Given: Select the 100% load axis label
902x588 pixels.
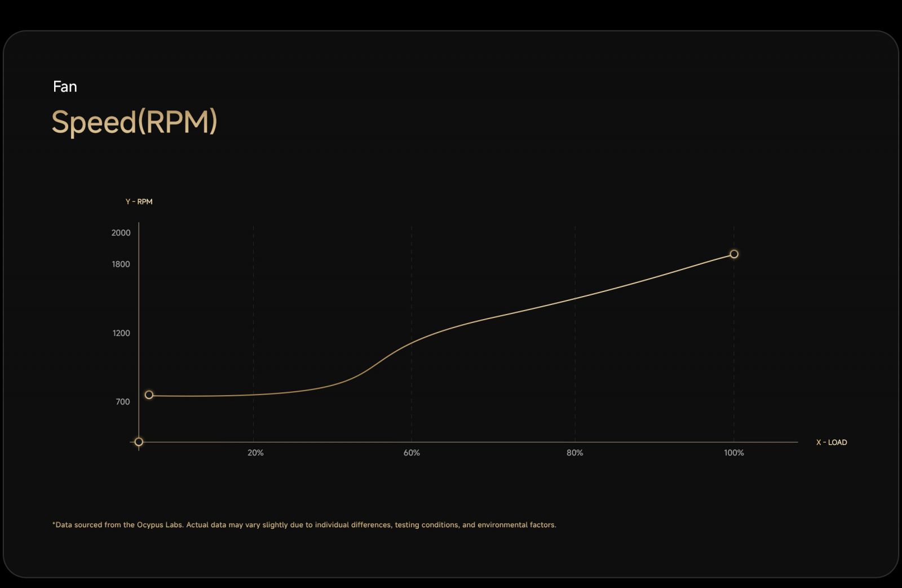Looking at the screenshot, I should pos(733,453).
